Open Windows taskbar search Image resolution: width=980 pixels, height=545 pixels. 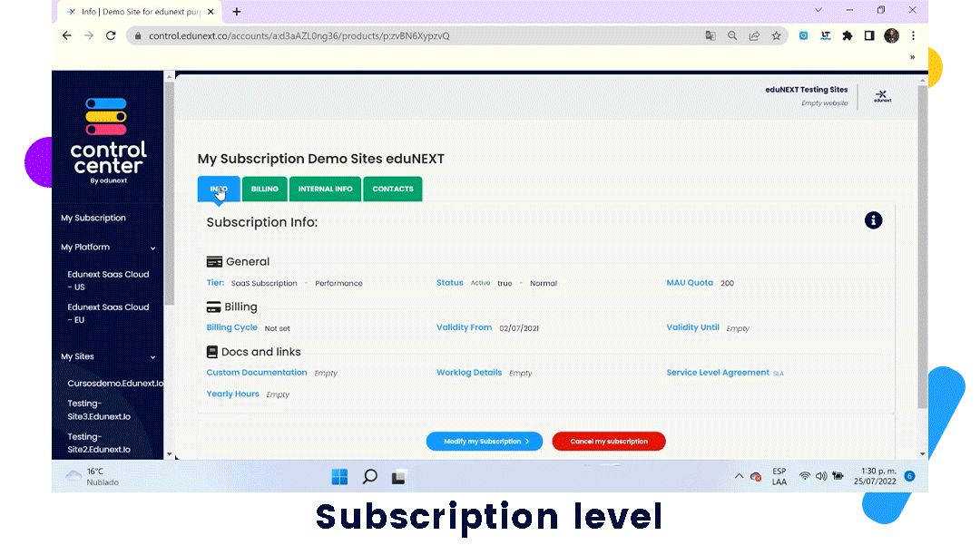click(x=369, y=477)
